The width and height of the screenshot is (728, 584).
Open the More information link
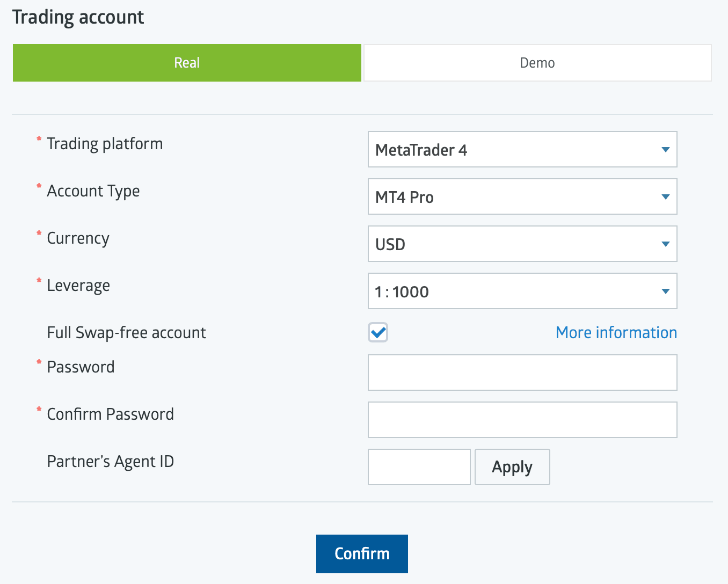[x=616, y=333]
